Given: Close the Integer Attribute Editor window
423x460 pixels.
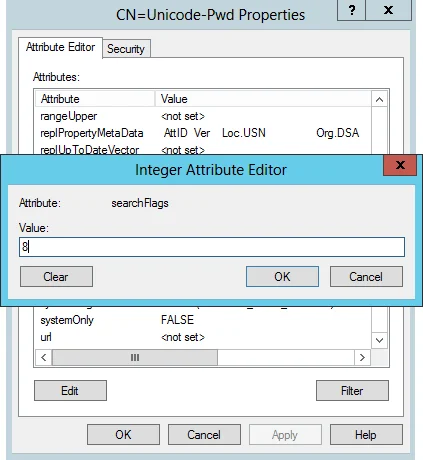Looking at the screenshot, I should (x=400, y=165).
